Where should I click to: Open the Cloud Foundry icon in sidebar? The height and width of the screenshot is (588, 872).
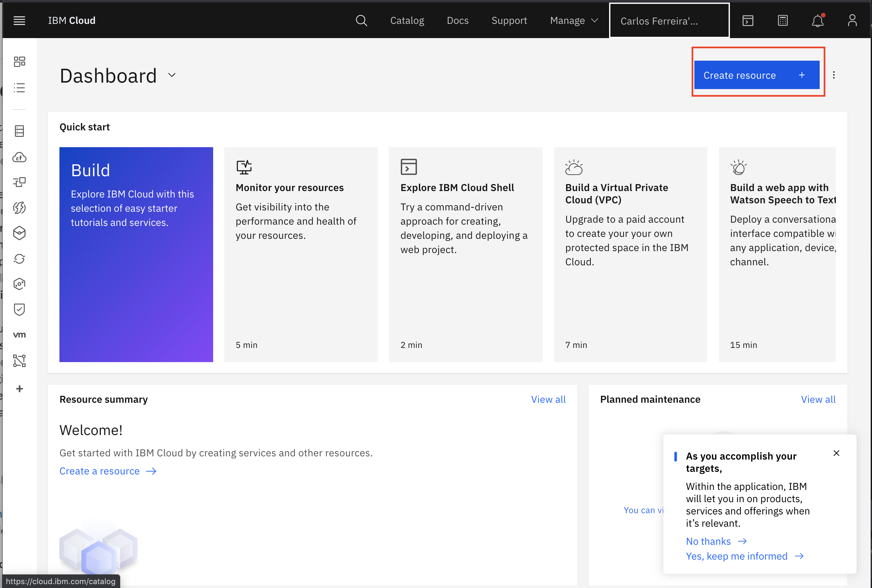(19, 157)
